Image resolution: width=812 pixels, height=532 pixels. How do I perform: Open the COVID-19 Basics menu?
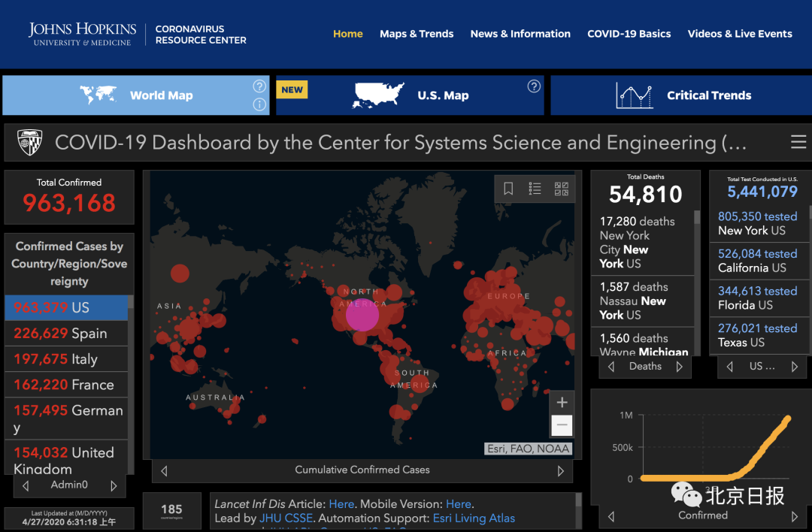[x=629, y=34]
